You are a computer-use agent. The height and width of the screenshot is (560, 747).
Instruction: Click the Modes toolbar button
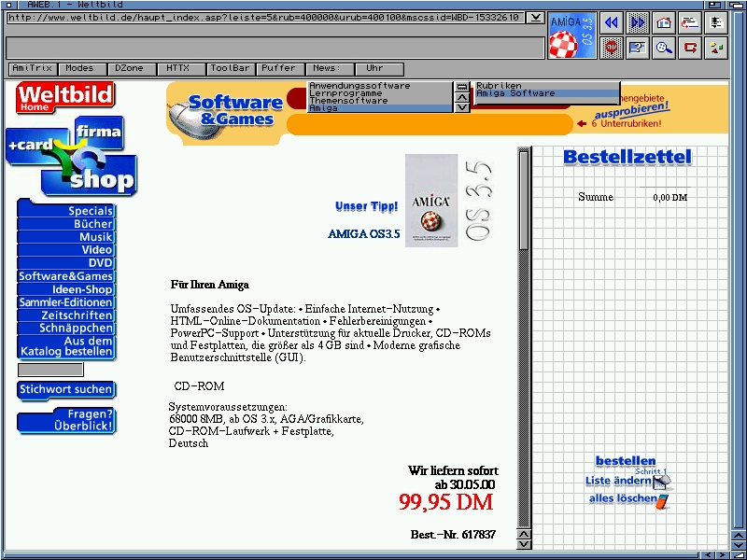82,68
